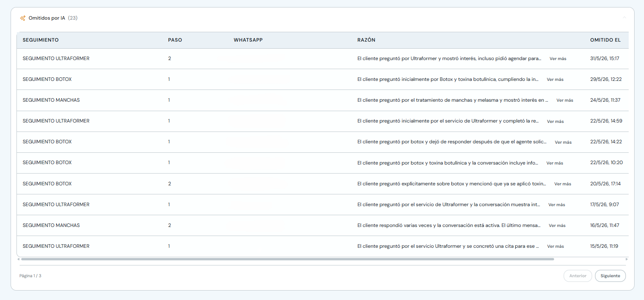This screenshot has width=644, height=300.
Task: Click paso value 2 in the 31/5/26 row
Action: pyautogui.click(x=170, y=59)
